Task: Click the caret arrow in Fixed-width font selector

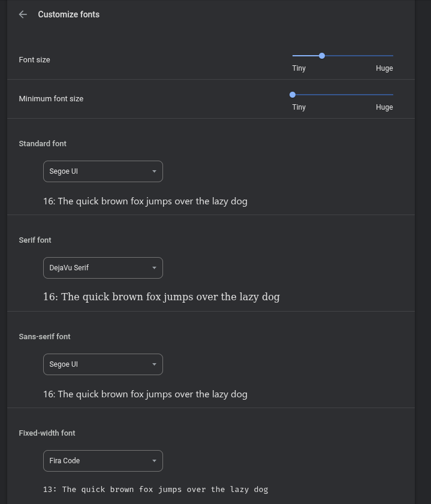Action: 154,461
